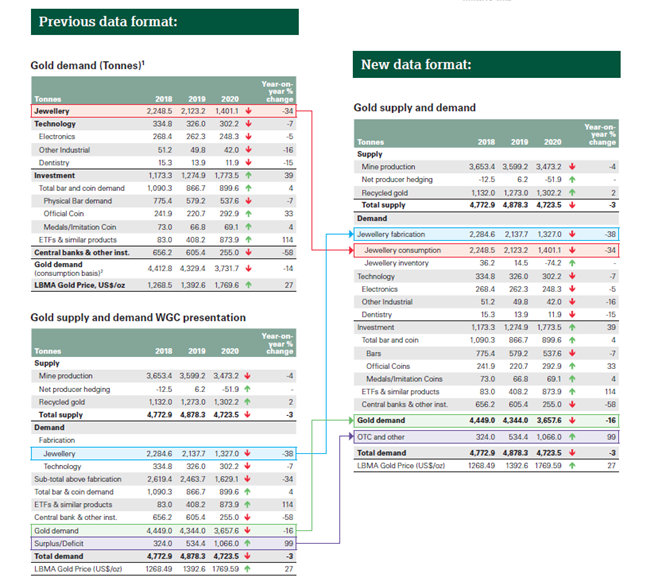Click the 'Fabrication' subheading in WGC presentation table

57,440
